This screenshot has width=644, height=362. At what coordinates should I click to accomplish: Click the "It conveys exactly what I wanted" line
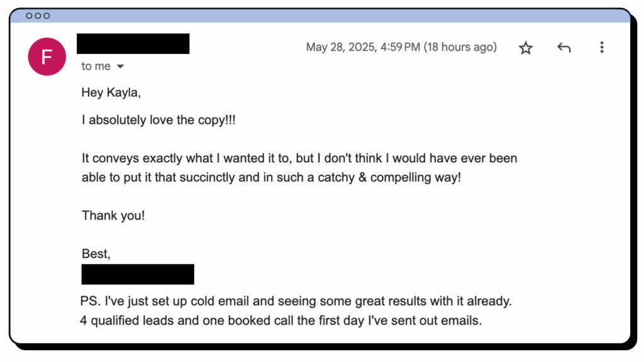[299, 158]
